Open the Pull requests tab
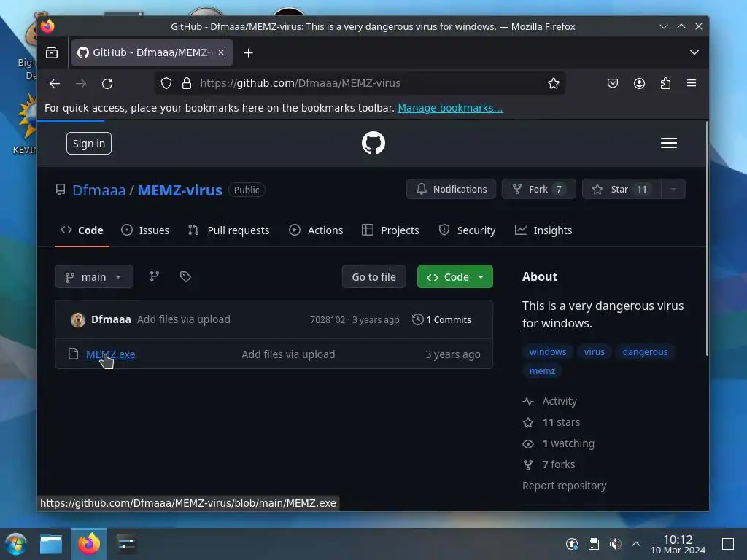The width and height of the screenshot is (747, 560). pyautogui.click(x=228, y=230)
